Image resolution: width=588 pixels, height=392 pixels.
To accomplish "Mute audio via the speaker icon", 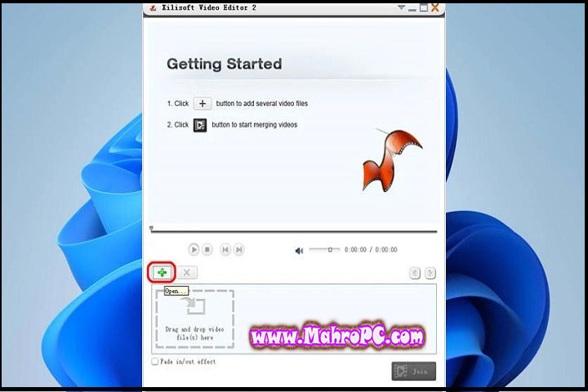I will [299, 251].
